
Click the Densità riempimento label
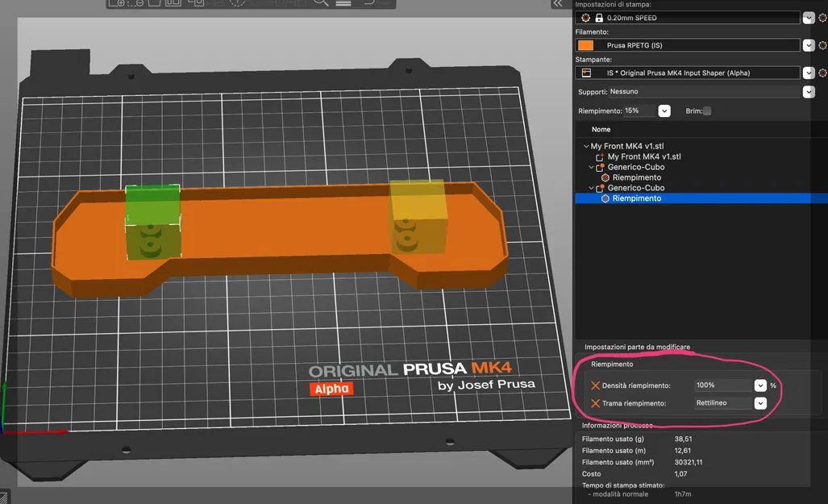(x=636, y=385)
